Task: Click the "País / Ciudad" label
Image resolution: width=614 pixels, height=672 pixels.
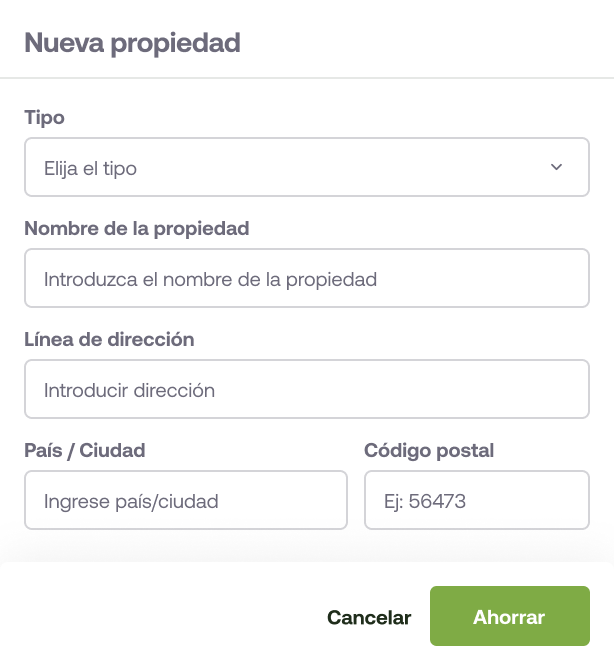Action: [84, 450]
